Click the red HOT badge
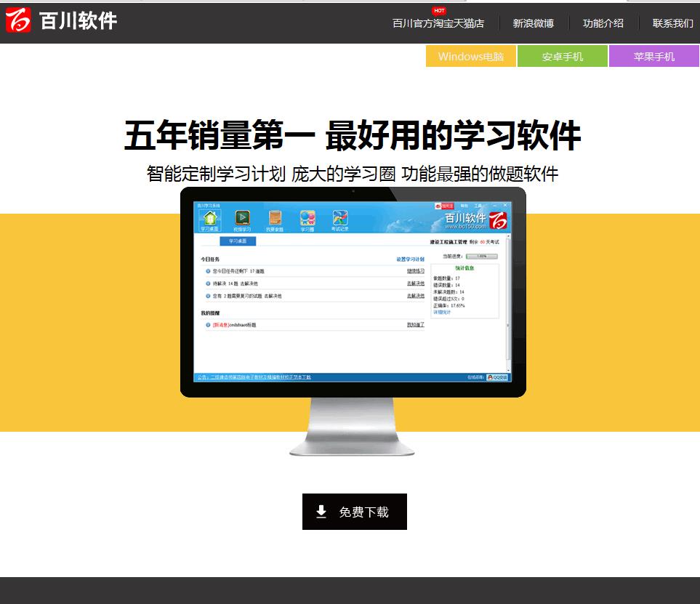This screenshot has height=604, width=700. tap(439, 10)
